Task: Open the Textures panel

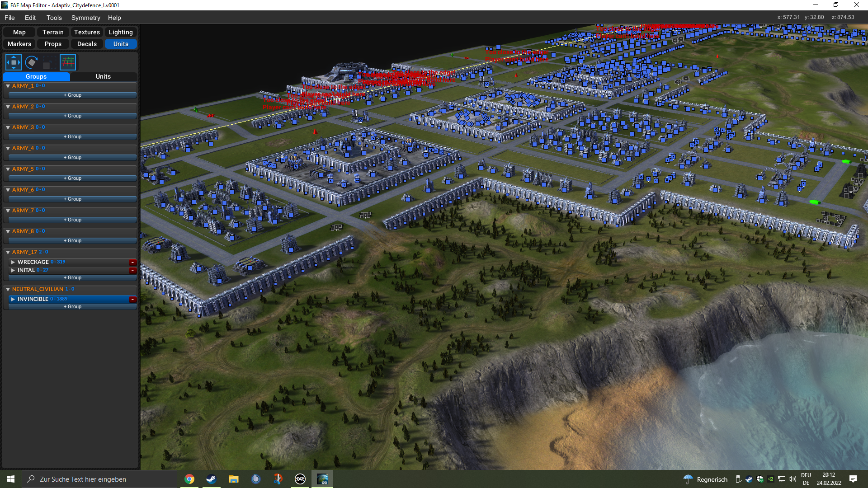Action: pos(87,32)
